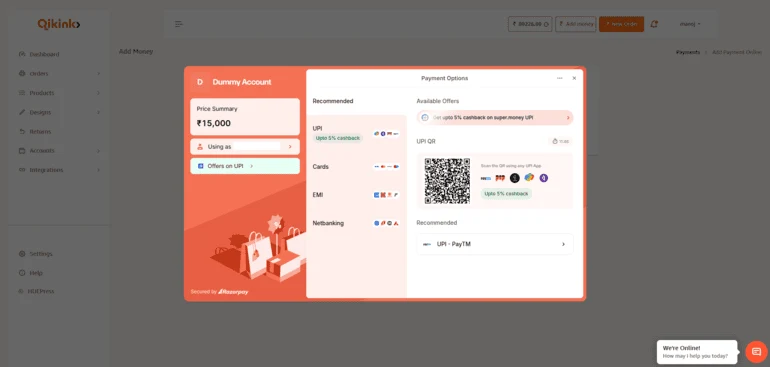Click the Products row chevron
This screenshot has width=770, height=367.
pyautogui.click(x=98, y=93)
